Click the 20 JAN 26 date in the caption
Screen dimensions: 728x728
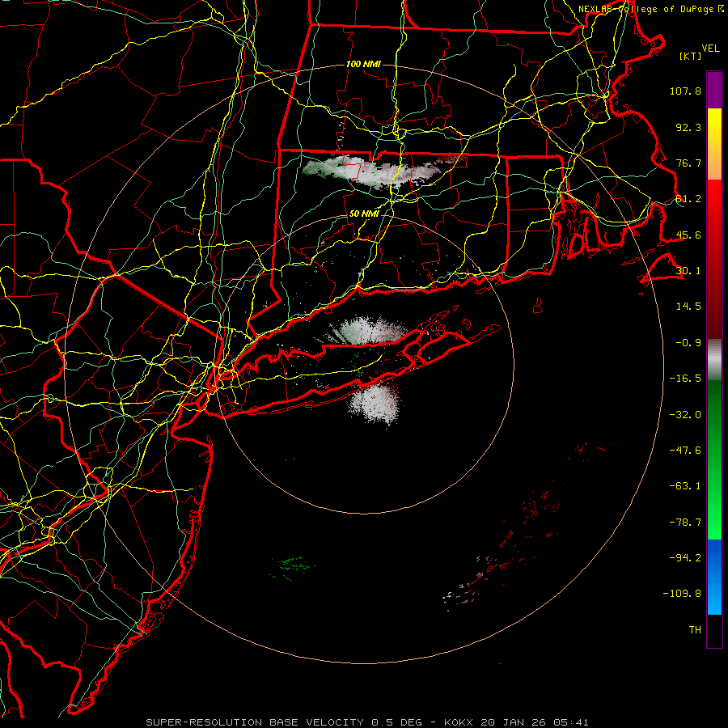point(514,722)
